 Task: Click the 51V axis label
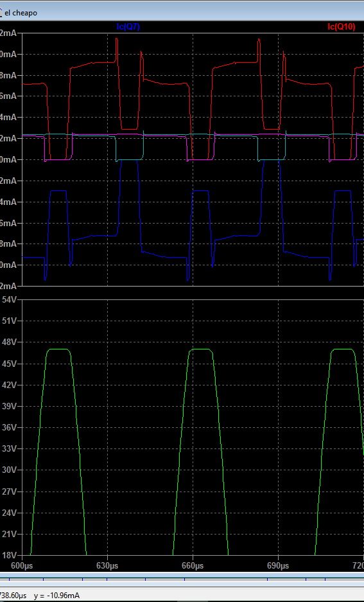(x=9, y=321)
